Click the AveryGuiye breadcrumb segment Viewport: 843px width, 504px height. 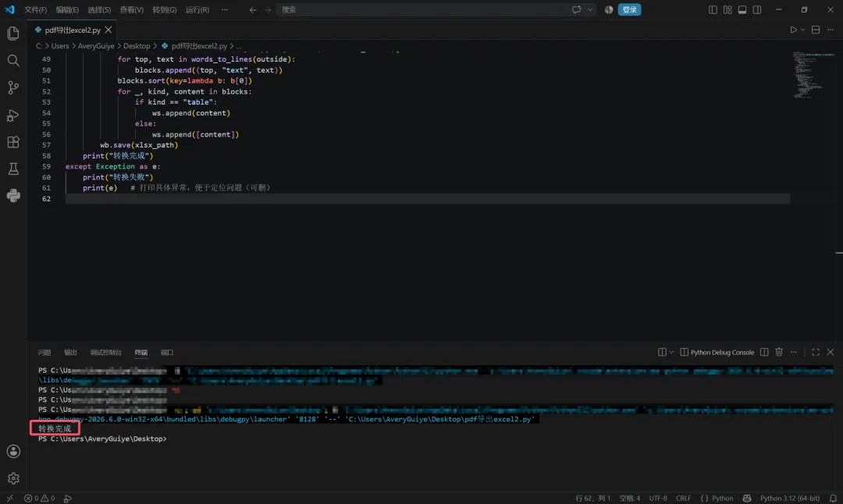(x=96, y=46)
